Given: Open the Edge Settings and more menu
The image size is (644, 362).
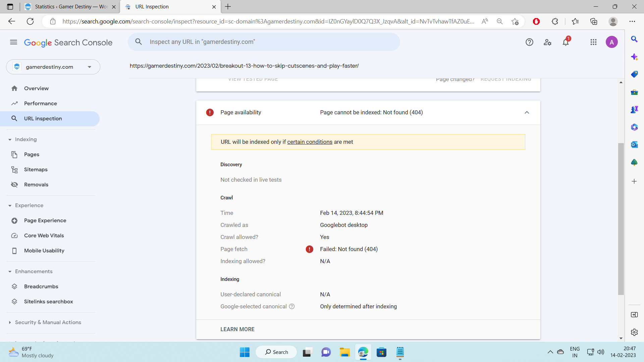Looking at the screenshot, I should [x=632, y=21].
